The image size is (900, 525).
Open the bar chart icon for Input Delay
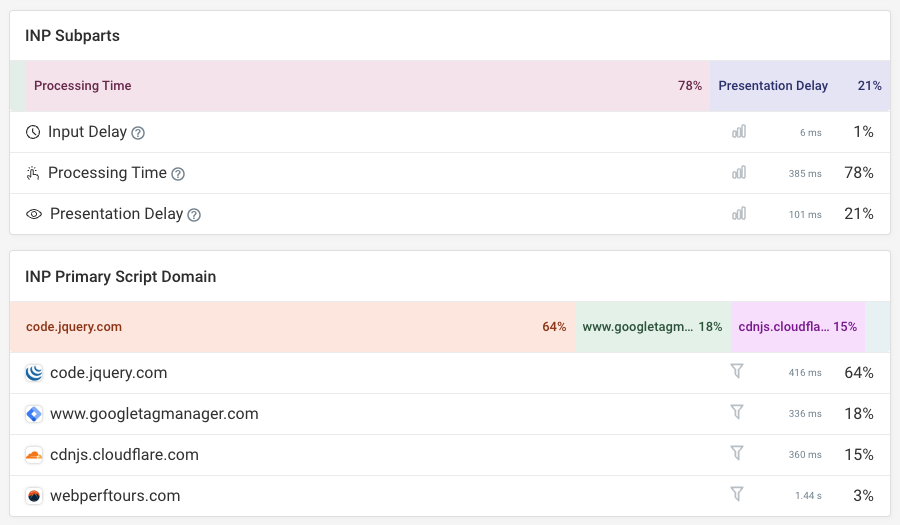tap(739, 132)
